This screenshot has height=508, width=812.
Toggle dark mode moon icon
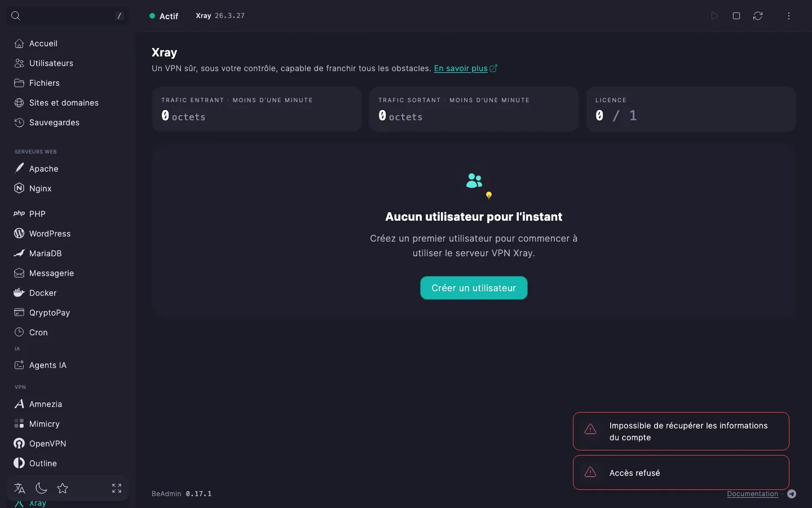(x=41, y=488)
